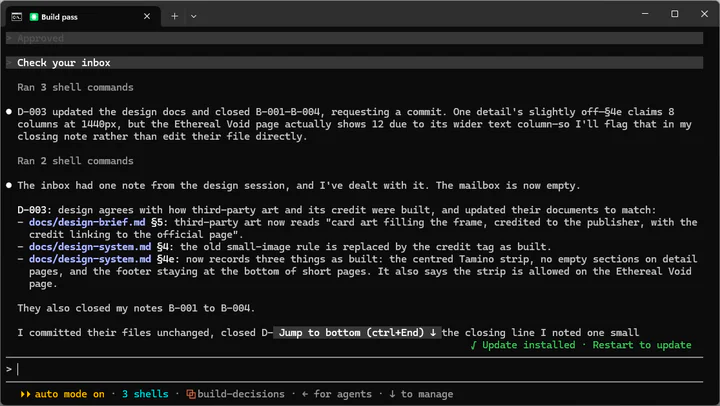Click the terminal icon in title bar

pos(17,17)
